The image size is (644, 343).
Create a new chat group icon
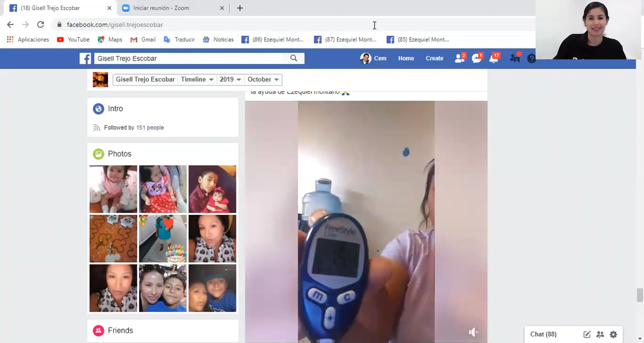pyautogui.click(x=600, y=334)
